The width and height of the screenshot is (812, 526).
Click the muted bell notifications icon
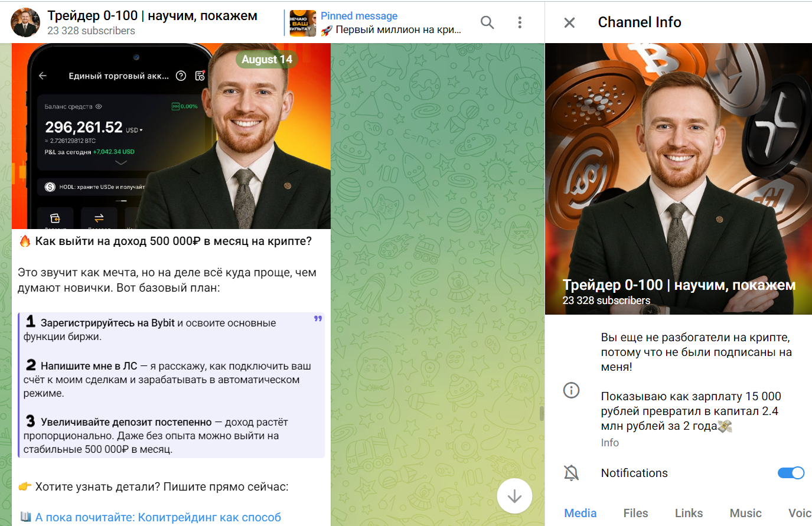pyautogui.click(x=571, y=473)
